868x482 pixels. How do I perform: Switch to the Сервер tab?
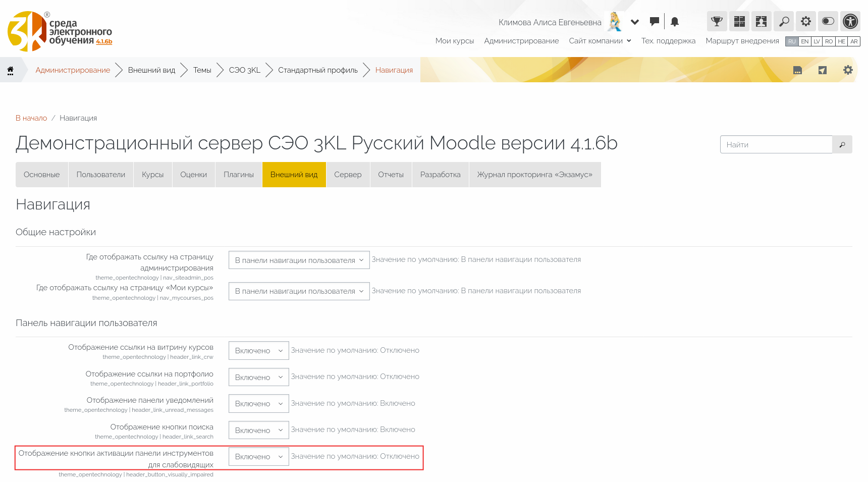tap(348, 175)
